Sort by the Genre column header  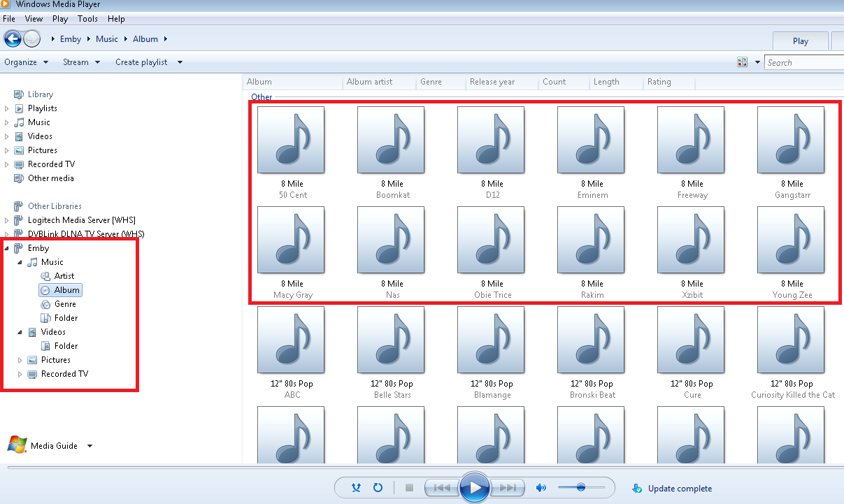(x=431, y=82)
